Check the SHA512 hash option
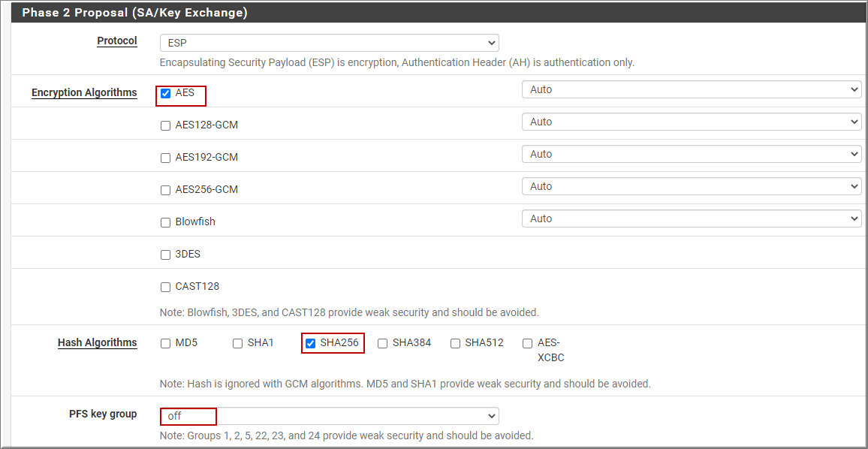Image resolution: width=868 pixels, height=449 pixels. coord(455,343)
